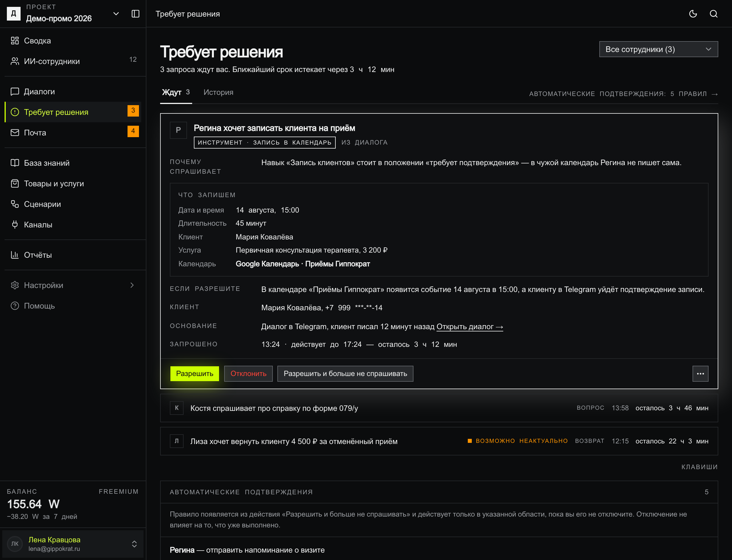Click the Товары и услуги bag icon
This screenshot has height=560, width=732.
(15, 183)
